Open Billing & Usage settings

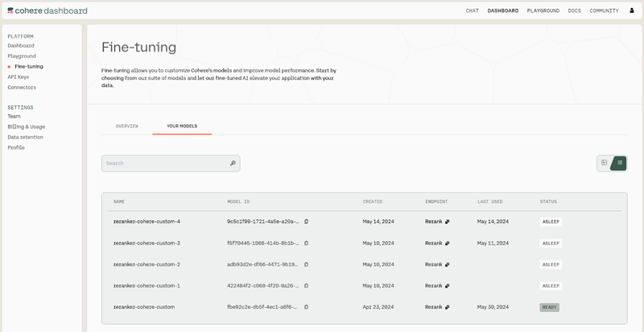click(26, 127)
